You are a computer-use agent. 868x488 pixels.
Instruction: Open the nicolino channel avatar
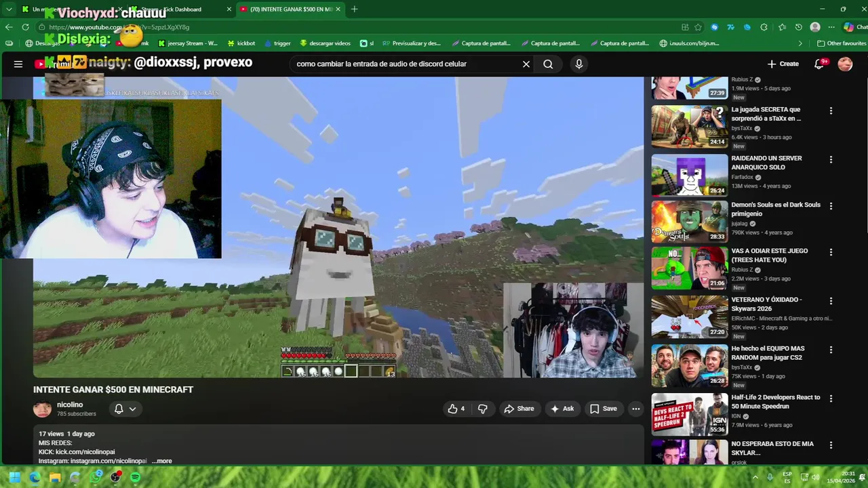pyautogui.click(x=42, y=409)
